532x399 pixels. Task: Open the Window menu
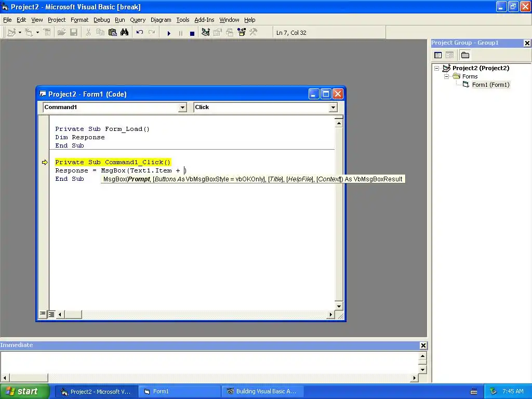coord(229,20)
